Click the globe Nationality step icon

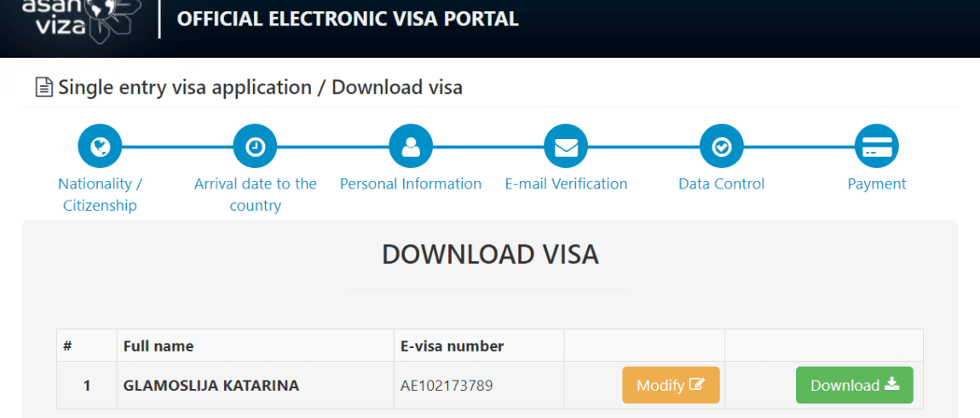click(x=100, y=147)
